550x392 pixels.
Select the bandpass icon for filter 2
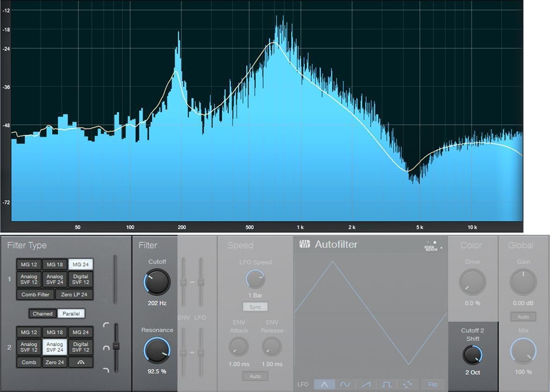point(80,362)
